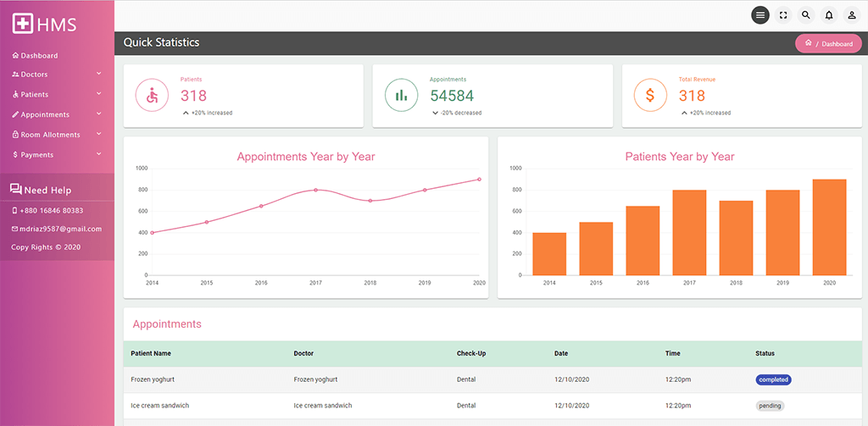Viewport: 868px width, 426px height.
Task: Open Payments sidebar menu item
Action: pos(33,155)
